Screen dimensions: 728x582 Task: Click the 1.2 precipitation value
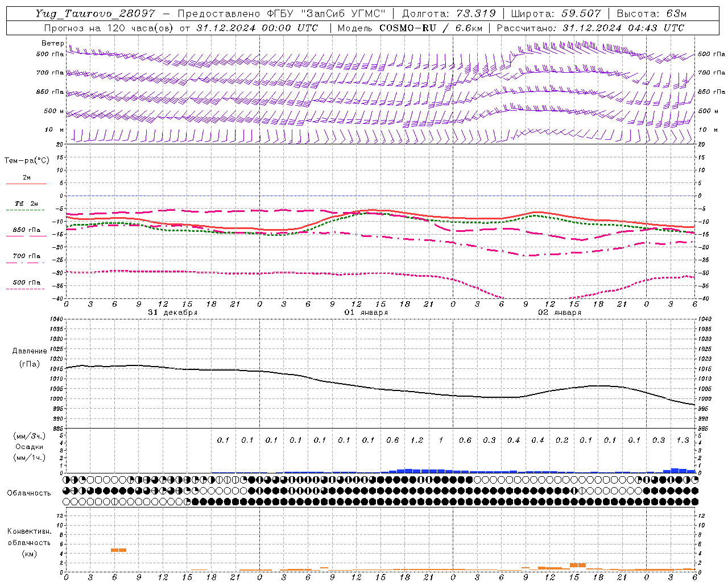(x=417, y=440)
